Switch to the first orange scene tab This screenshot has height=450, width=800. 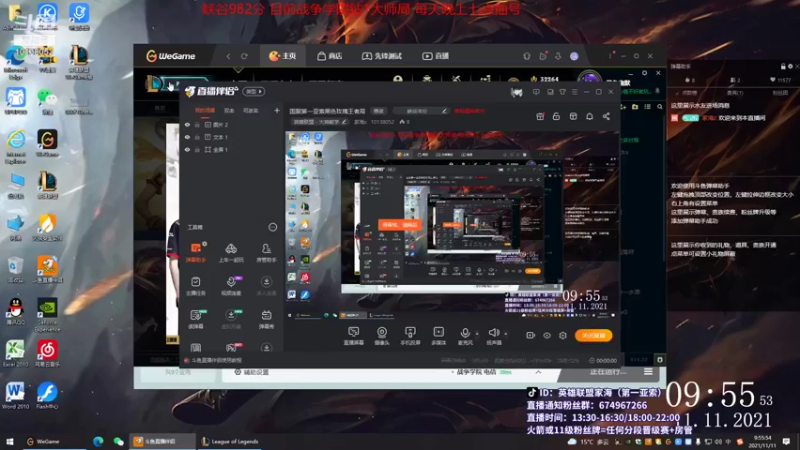click(x=205, y=110)
